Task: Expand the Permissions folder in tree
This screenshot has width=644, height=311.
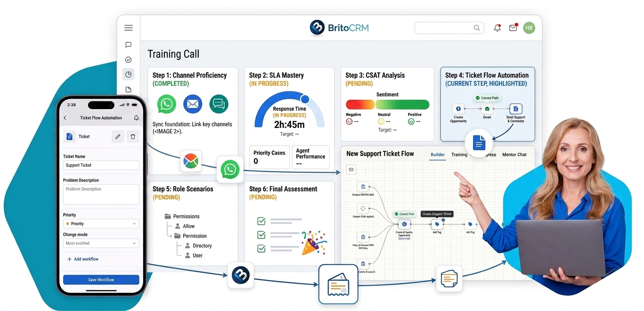Action: click(167, 217)
